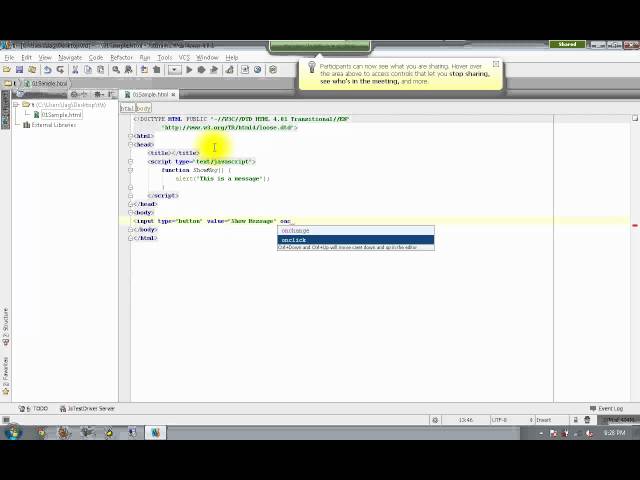Open the Tools menu
The height and width of the screenshot is (480, 640).
pos(165,58)
